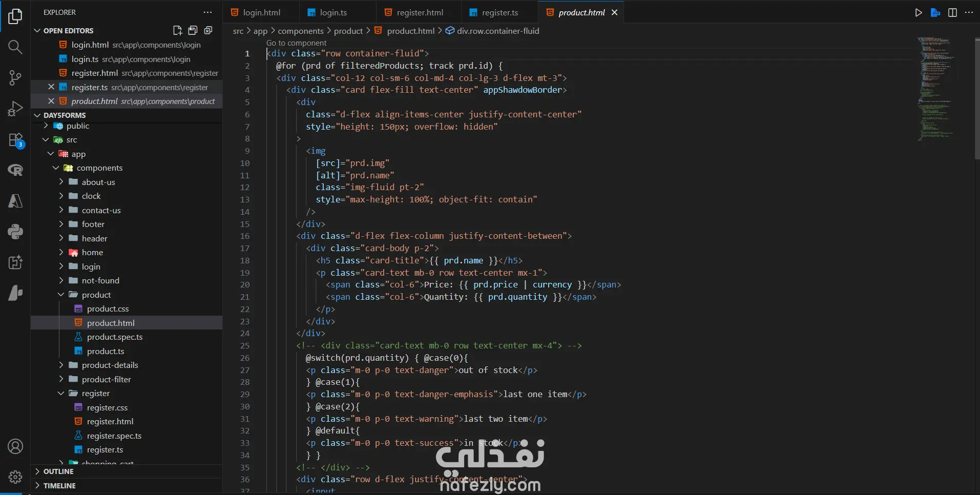Switch to the login.ts tab

click(338, 12)
